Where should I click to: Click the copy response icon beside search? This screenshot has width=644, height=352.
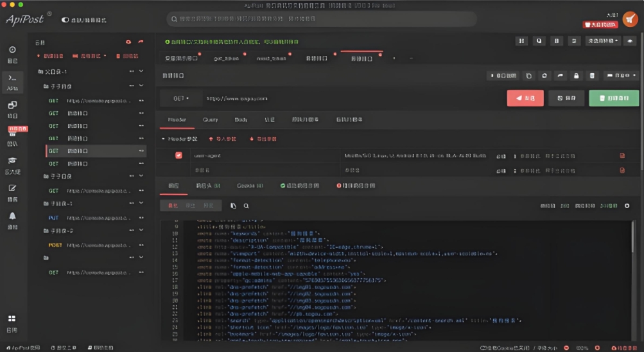click(x=233, y=206)
